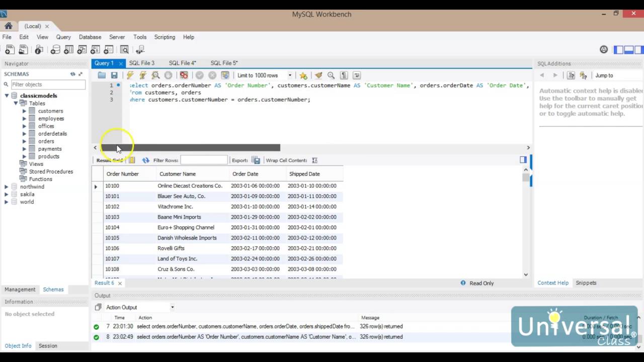Open the home screen tab icon
Viewport: 644px width, 362px height.
(8, 26)
